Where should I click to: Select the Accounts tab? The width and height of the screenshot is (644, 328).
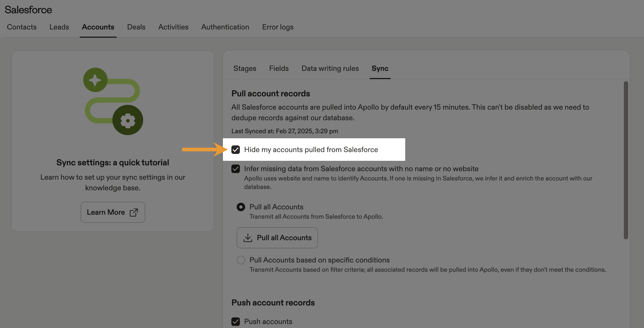click(x=98, y=27)
